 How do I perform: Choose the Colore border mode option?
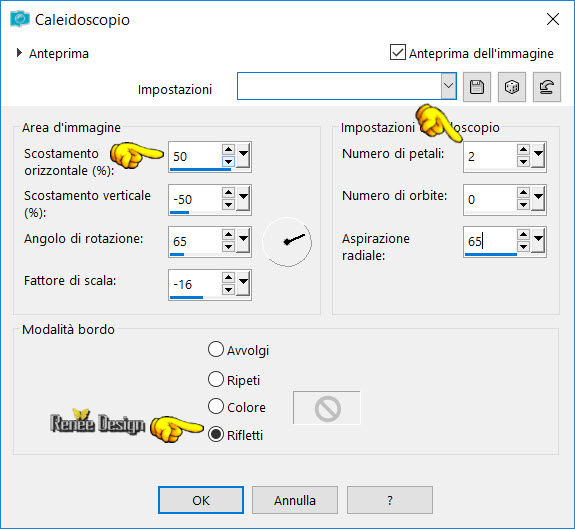216,406
